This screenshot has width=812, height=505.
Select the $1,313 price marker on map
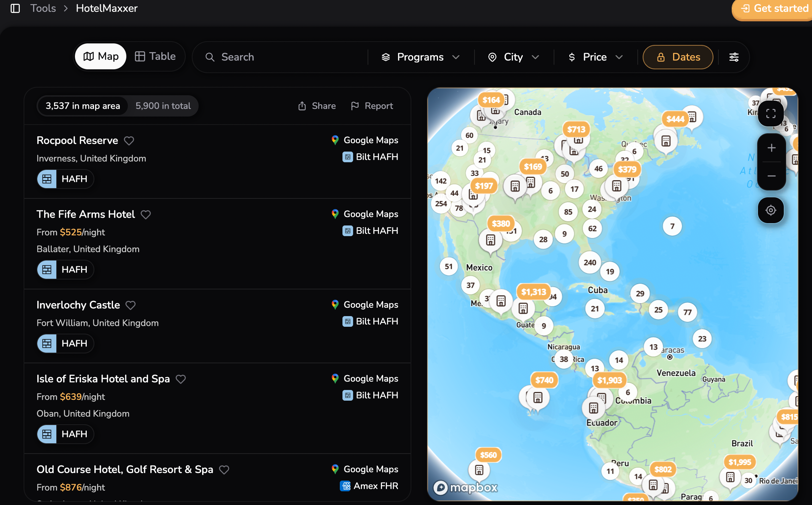pyautogui.click(x=533, y=292)
